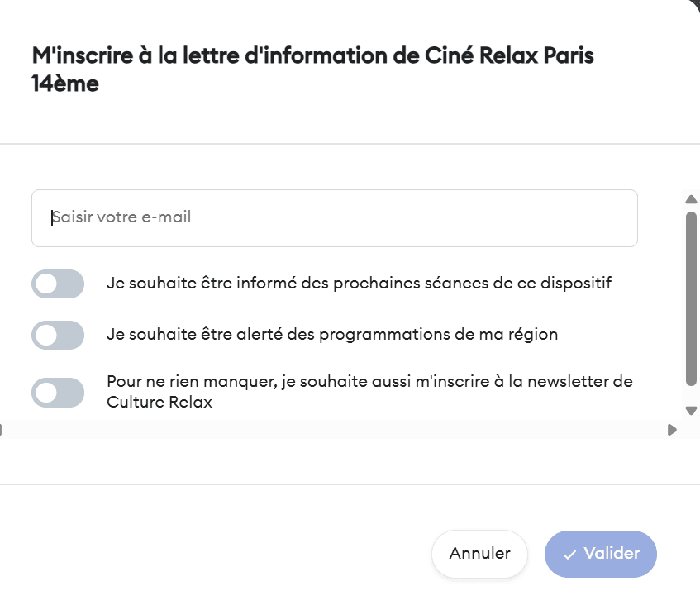Viewport: 700px width, 591px height.
Task: Click the vertical scrollbar up arrow
Action: point(692,199)
